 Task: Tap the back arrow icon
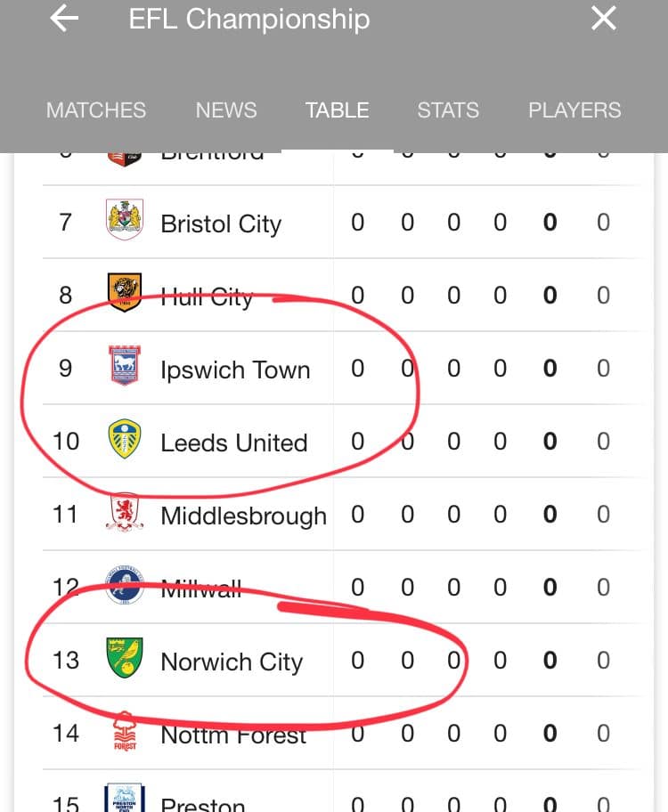[64, 19]
